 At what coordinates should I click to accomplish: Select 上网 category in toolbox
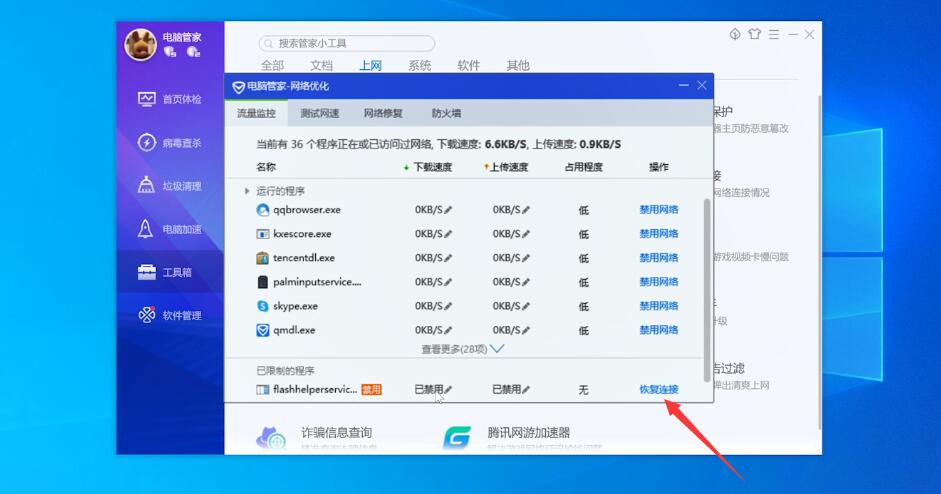coord(370,65)
